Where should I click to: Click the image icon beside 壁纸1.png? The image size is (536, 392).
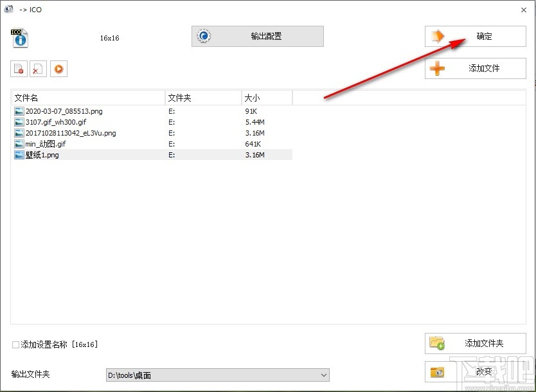tap(19, 155)
